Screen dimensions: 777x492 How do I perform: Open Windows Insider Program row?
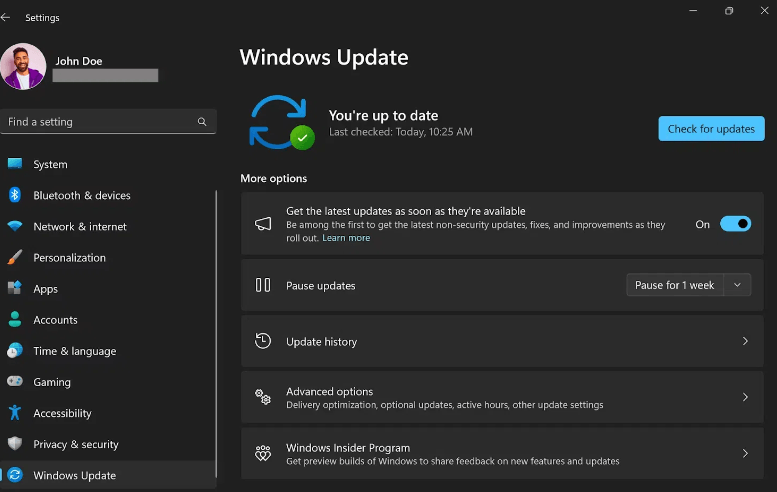pos(502,454)
